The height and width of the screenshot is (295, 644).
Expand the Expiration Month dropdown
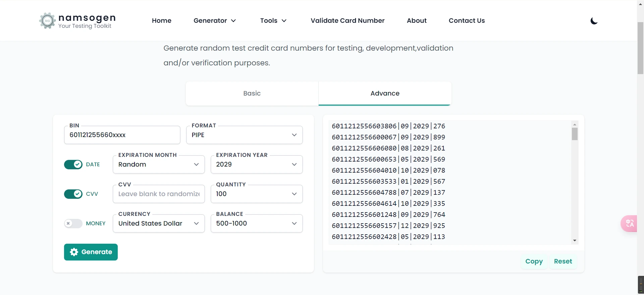tap(159, 165)
